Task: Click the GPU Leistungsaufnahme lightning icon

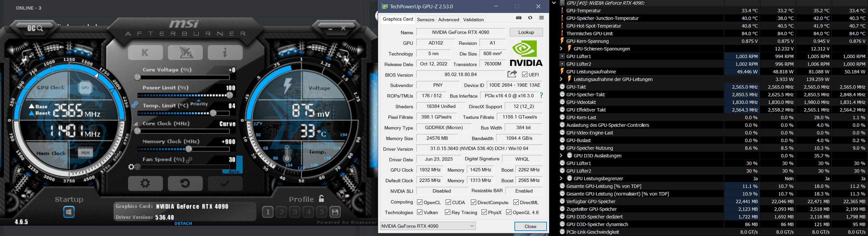Action: (x=562, y=71)
